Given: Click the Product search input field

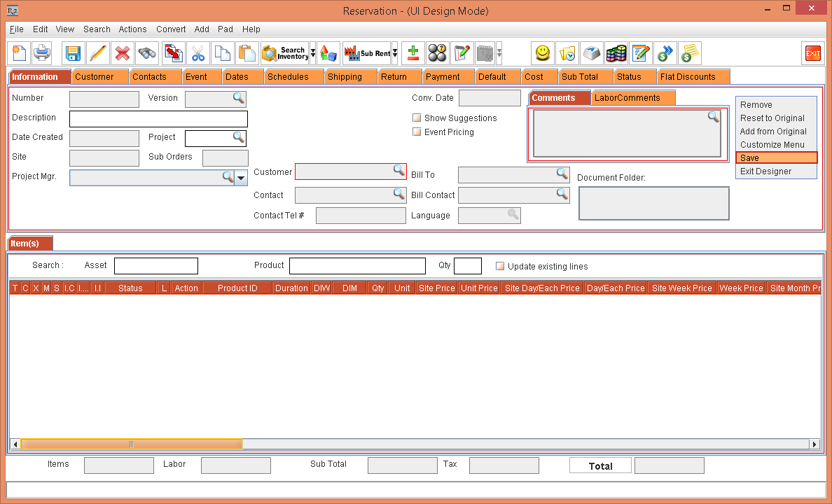Looking at the screenshot, I should click(357, 266).
